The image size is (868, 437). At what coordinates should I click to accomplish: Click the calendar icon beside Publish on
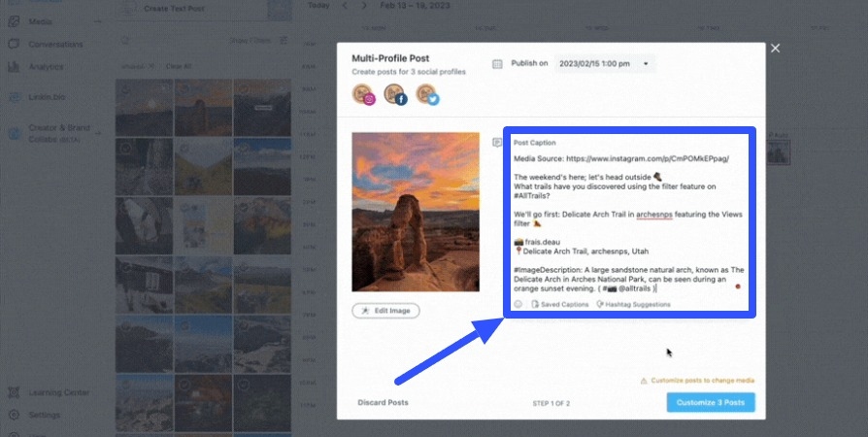(x=498, y=64)
